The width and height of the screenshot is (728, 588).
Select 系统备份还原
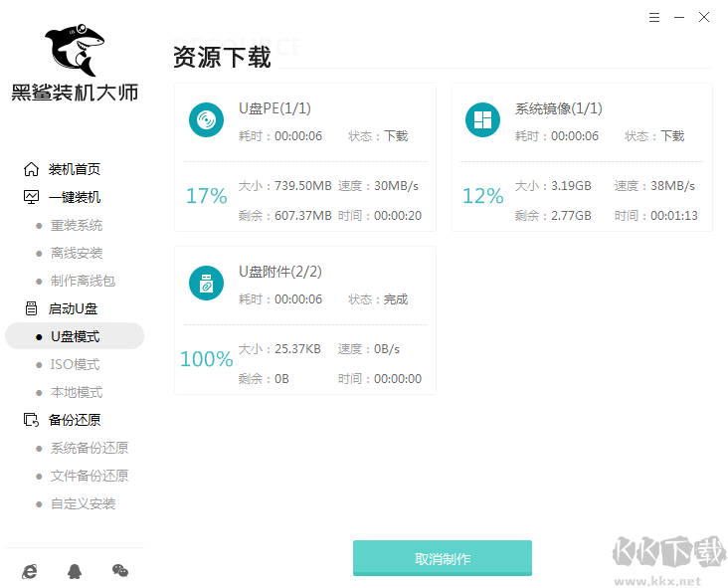coord(90,448)
